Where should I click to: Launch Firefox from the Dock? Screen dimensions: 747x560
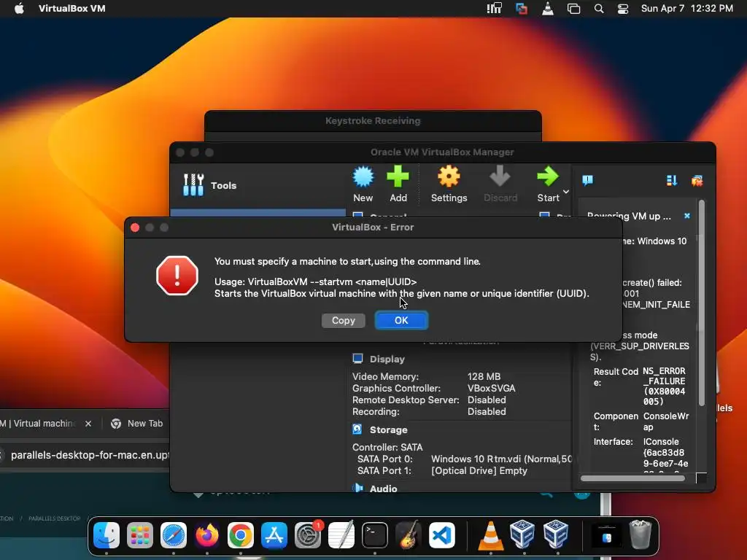(206, 535)
